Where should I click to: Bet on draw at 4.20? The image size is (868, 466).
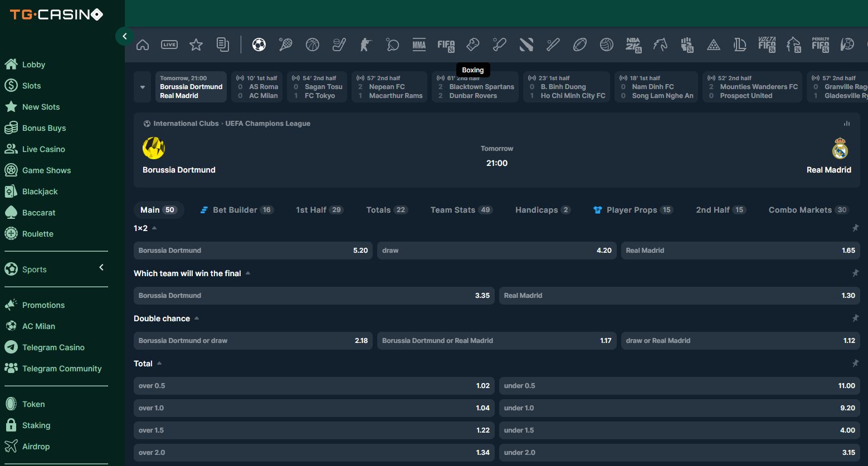[497, 251]
